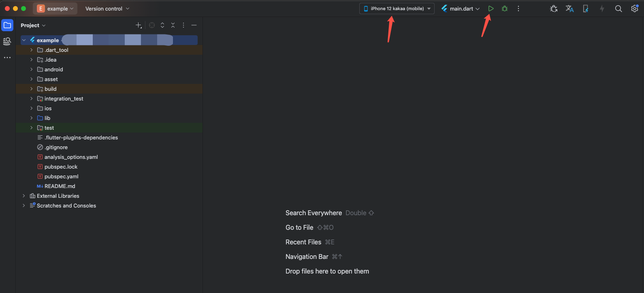Run main.dart with the green play button
The width and height of the screenshot is (644, 293).
tap(490, 9)
